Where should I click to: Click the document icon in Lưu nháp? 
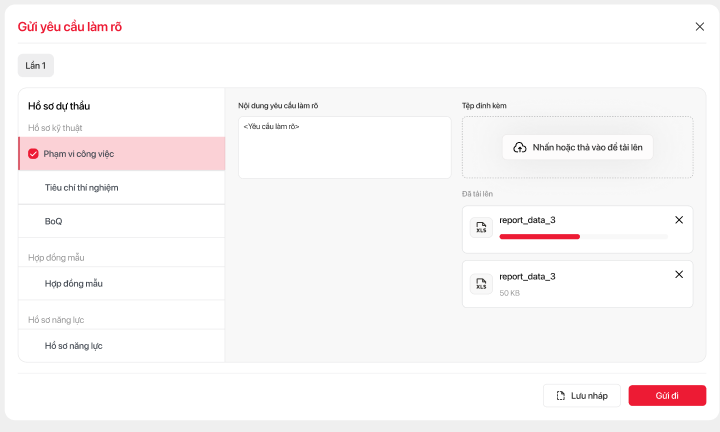pyautogui.click(x=561, y=396)
